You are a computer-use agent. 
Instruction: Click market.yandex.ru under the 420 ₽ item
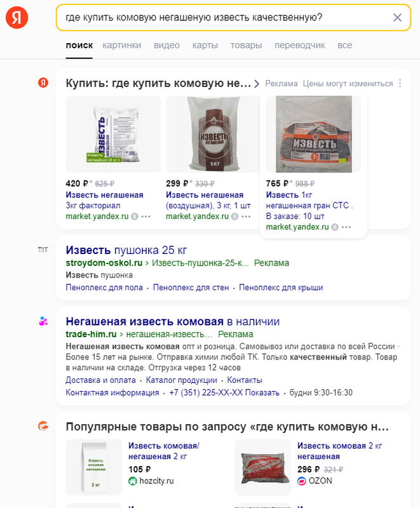pos(97,217)
